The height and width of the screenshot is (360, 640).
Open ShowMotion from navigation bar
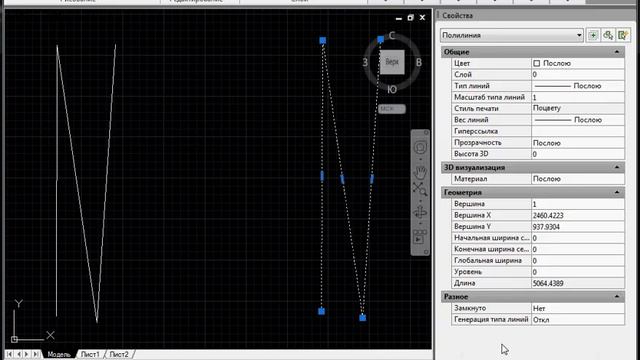click(420, 236)
